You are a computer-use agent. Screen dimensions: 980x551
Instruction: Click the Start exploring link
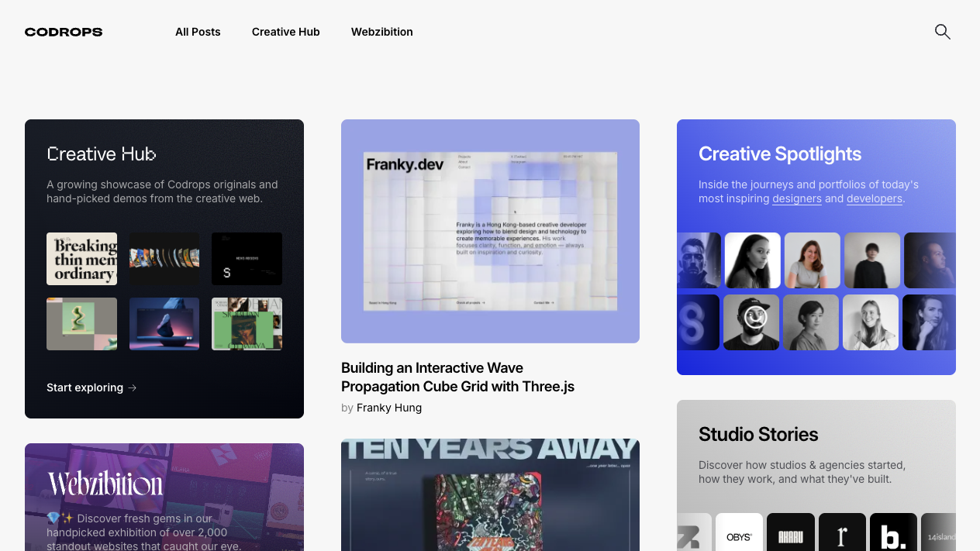tap(91, 387)
